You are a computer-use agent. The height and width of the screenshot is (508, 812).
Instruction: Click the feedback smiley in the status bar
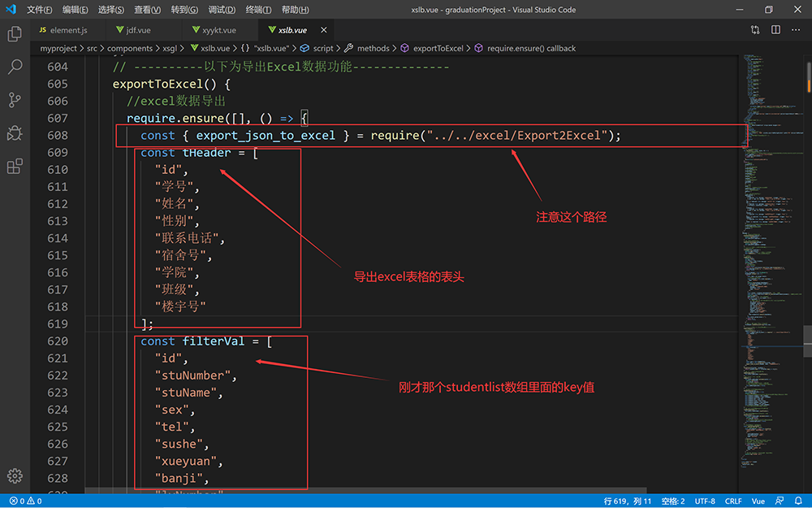778,501
